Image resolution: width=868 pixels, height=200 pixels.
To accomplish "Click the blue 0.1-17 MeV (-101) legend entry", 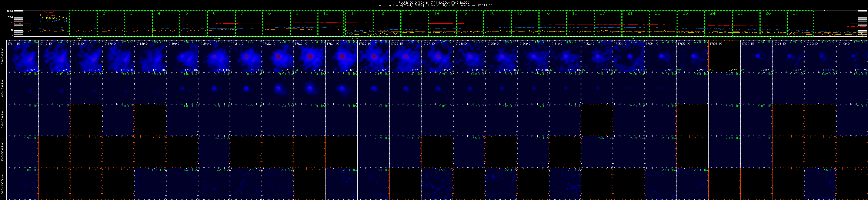I will coord(54,21).
